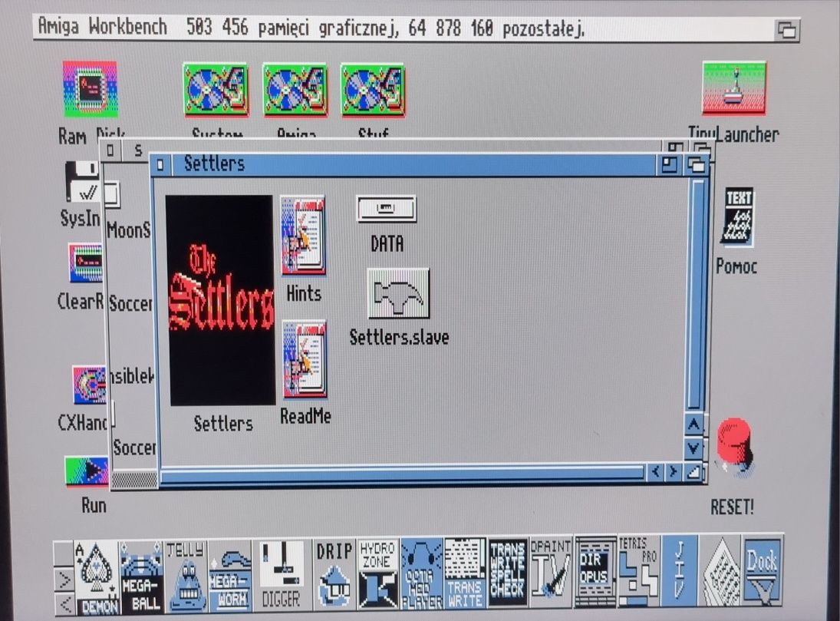Open TransWrite Spell Check from the dock
This screenshot has width=840, height=621.
point(508,572)
